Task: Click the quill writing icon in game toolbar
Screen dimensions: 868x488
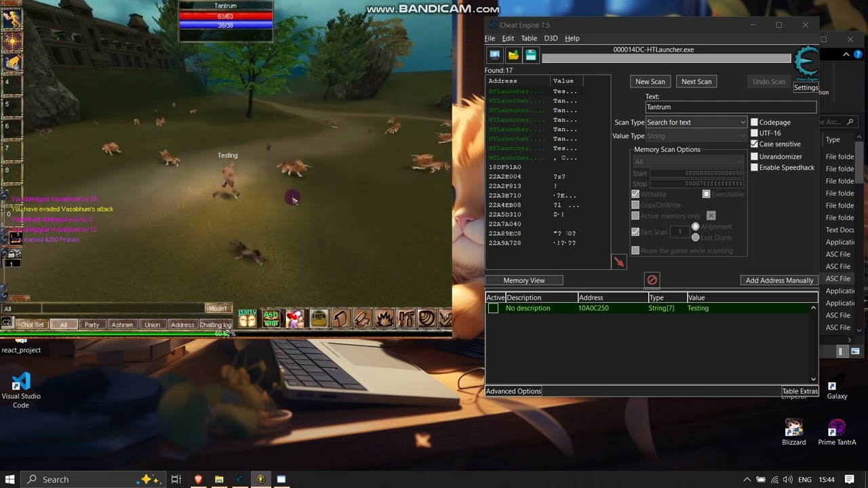Action: (x=363, y=318)
